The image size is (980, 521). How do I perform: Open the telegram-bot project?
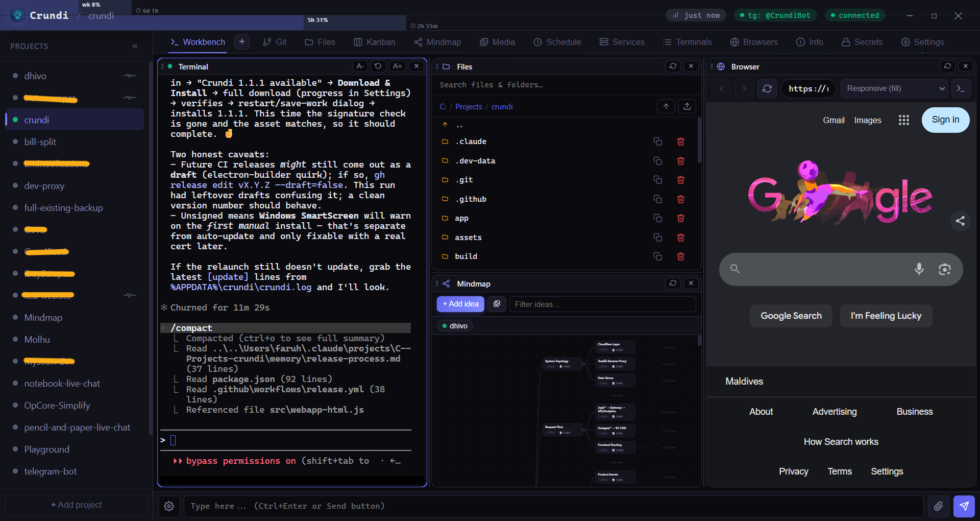click(x=75, y=471)
